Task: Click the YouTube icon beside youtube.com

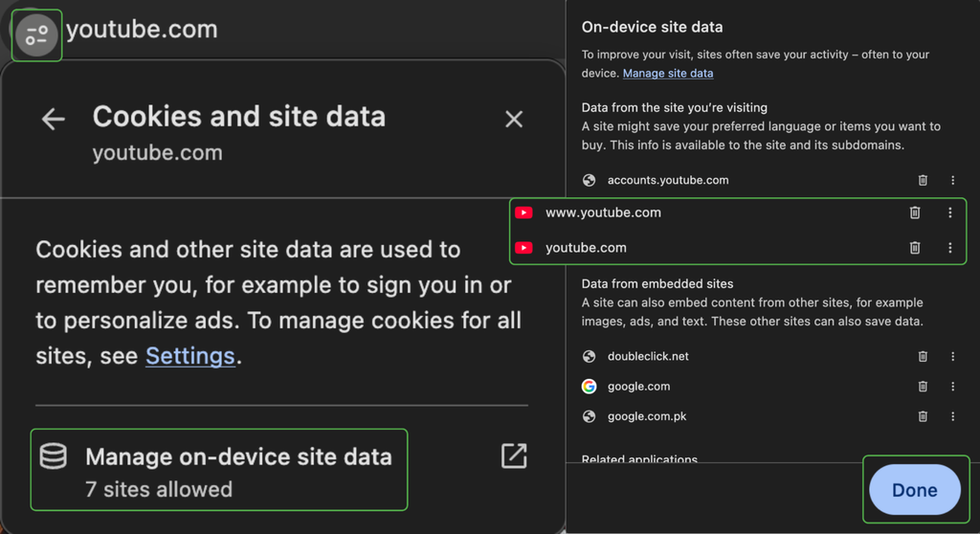Action: click(x=523, y=248)
